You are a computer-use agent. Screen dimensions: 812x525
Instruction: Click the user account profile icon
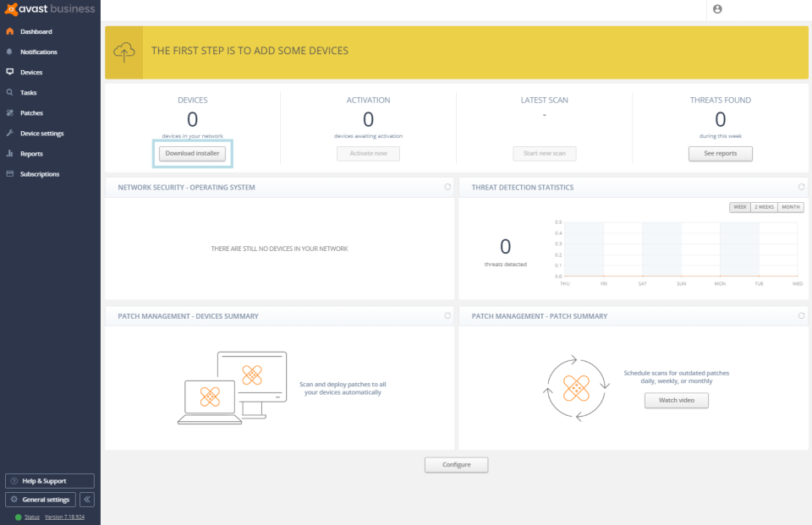pyautogui.click(x=718, y=9)
